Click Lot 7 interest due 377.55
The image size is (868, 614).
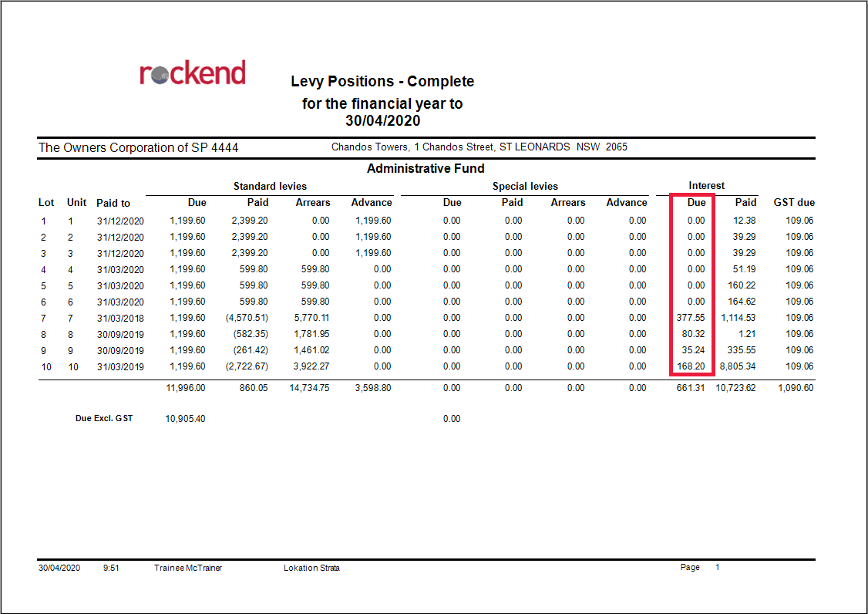[690, 318]
